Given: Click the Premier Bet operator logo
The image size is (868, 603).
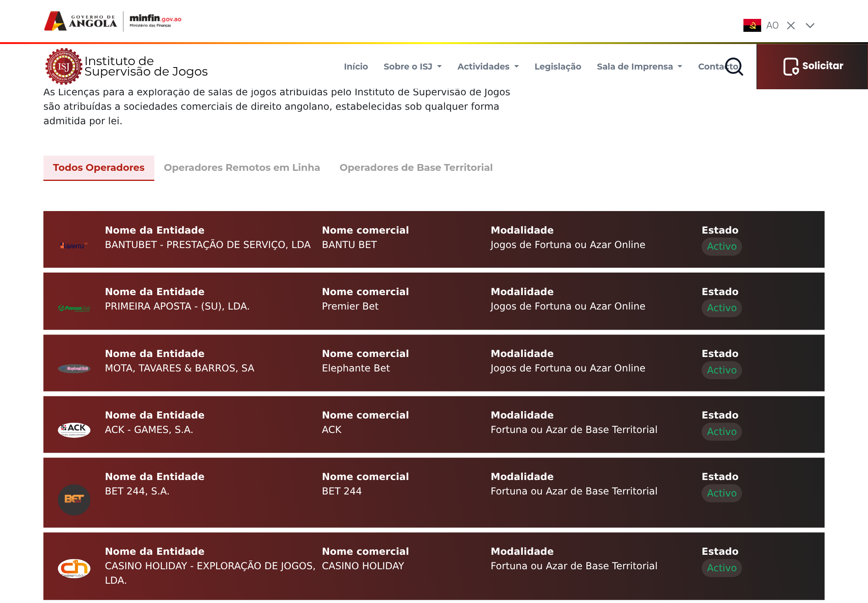Looking at the screenshot, I should click(74, 308).
